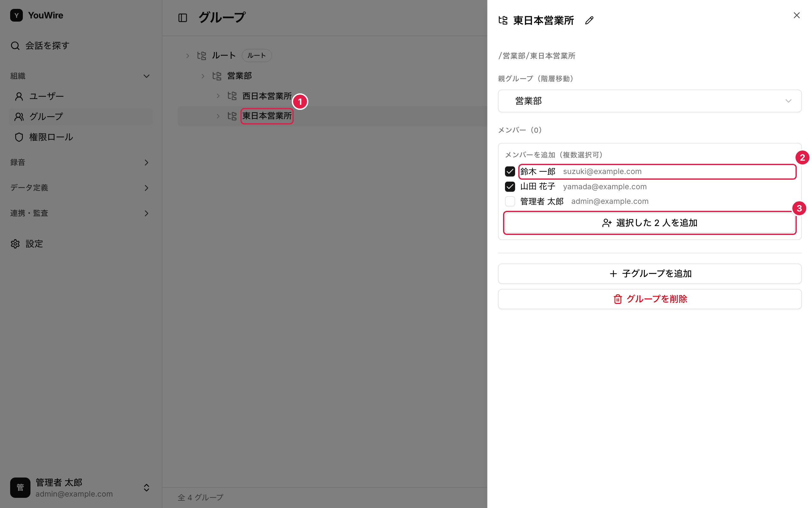The width and height of the screenshot is (812, 508).
Task: Click the tree icon of 西日本営業所 row
Action: [232, 96]
